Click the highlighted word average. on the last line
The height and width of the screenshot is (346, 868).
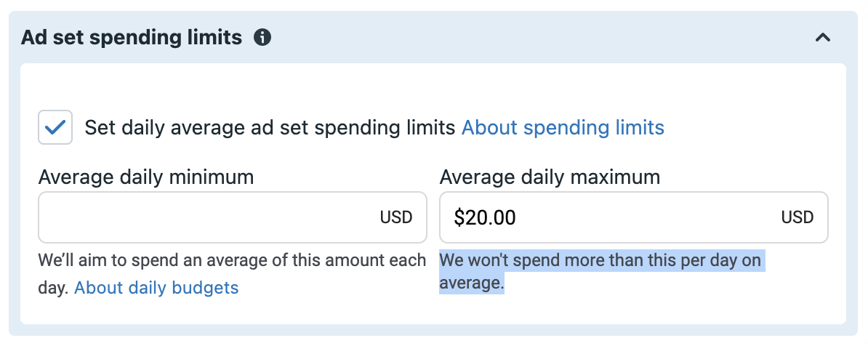point(473,283)
